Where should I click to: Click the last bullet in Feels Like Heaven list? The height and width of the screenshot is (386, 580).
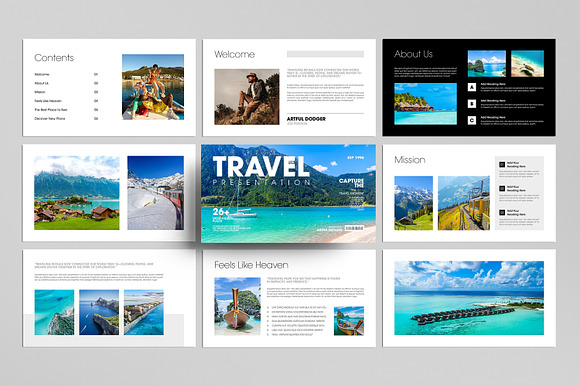click(290, 334)
